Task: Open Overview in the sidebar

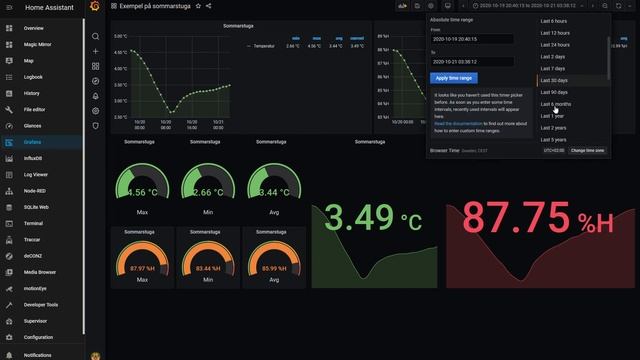Action: (x=41, y=28)
